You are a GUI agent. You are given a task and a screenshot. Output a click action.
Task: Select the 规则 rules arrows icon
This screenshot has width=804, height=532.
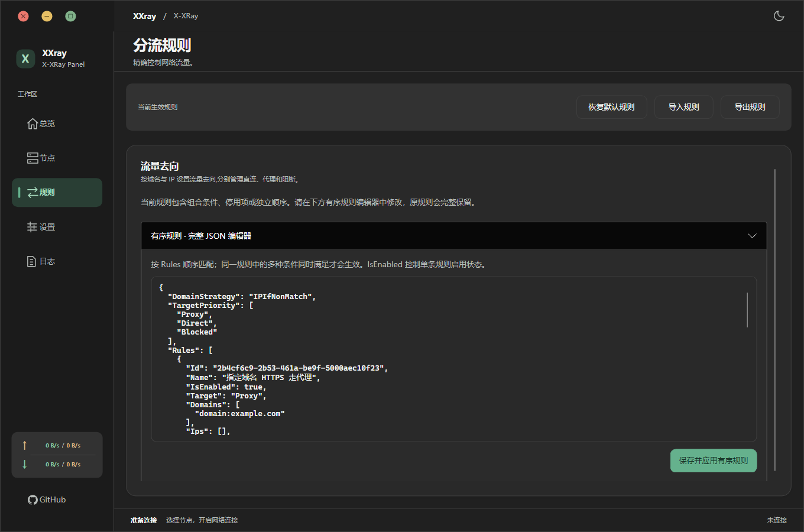33,192
